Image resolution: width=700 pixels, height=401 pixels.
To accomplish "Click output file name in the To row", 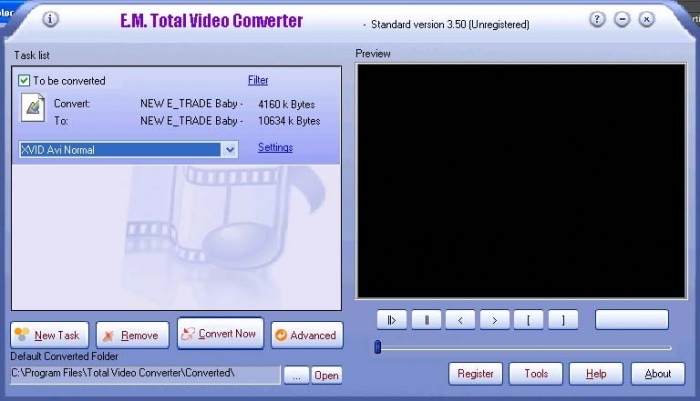I will [x=192, y=121].
